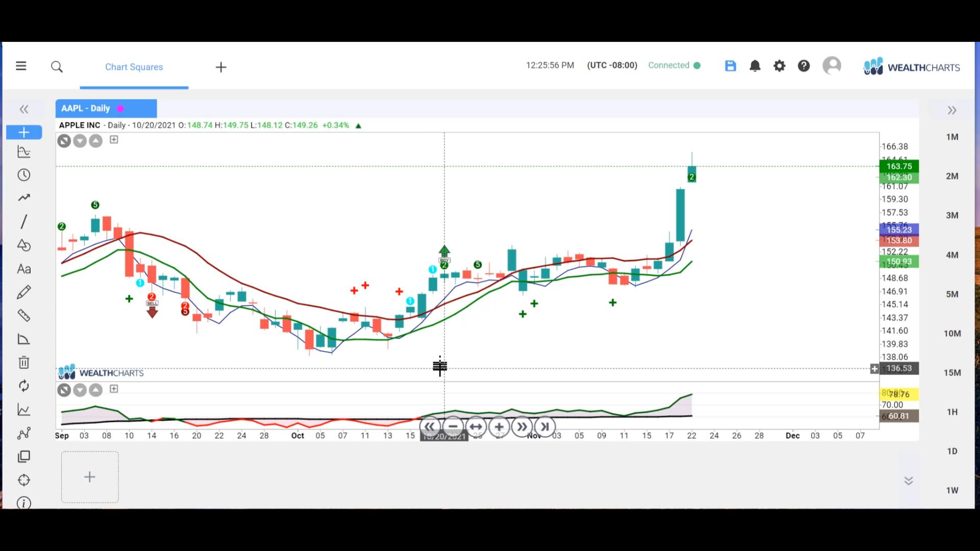This screenshot has width=980, height=551.
Task: Open notifications bell
Action: pos(755,66)
